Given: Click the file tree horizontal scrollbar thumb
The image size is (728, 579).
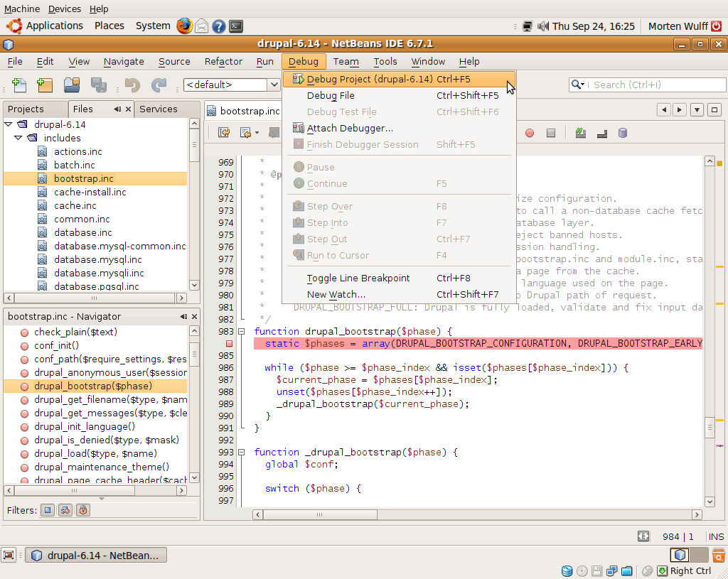Looking at the screenshot, I should pyautogui.click(x=95, y=298).
